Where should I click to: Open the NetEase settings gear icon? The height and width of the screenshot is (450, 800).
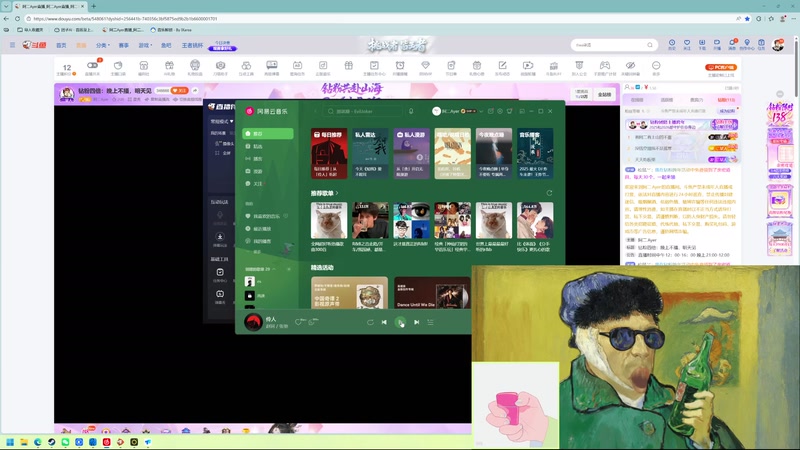point(500,111)
